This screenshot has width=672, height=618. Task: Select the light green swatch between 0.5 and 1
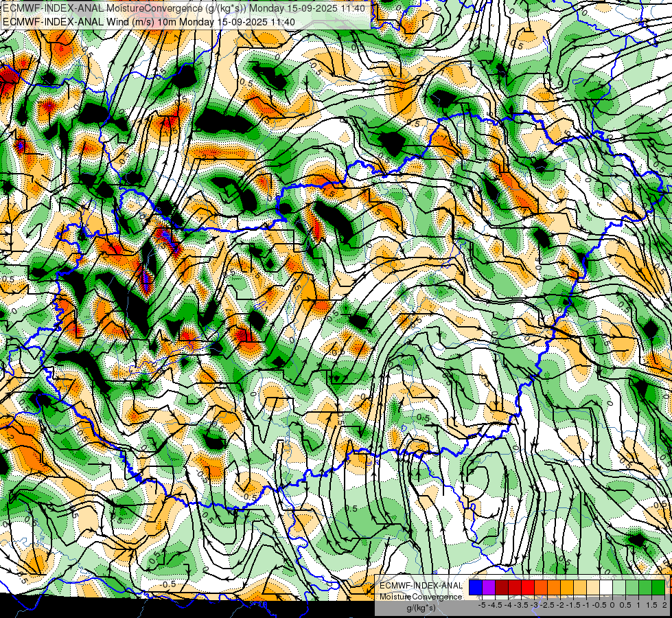pyautogui.click(x=632, y=588)
